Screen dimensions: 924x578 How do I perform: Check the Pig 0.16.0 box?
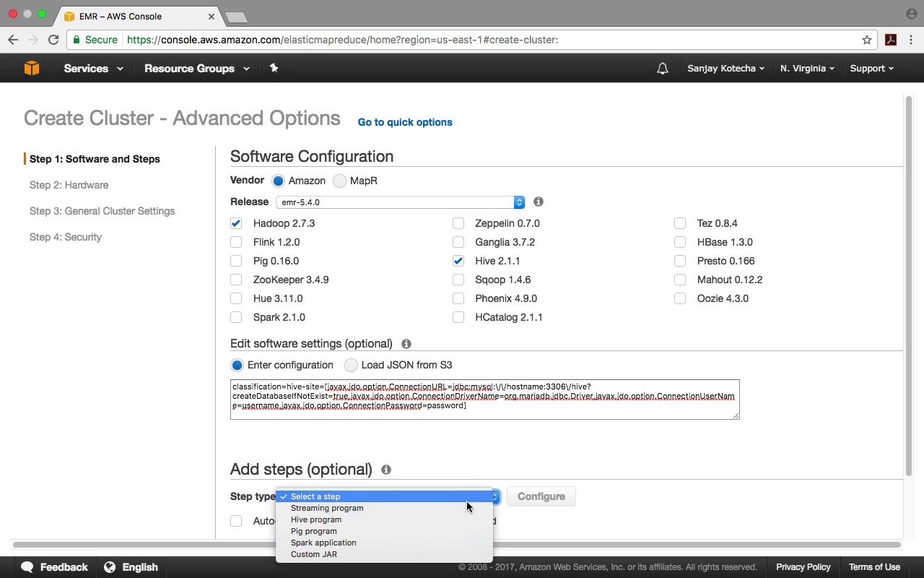click(x=236, y=261)
